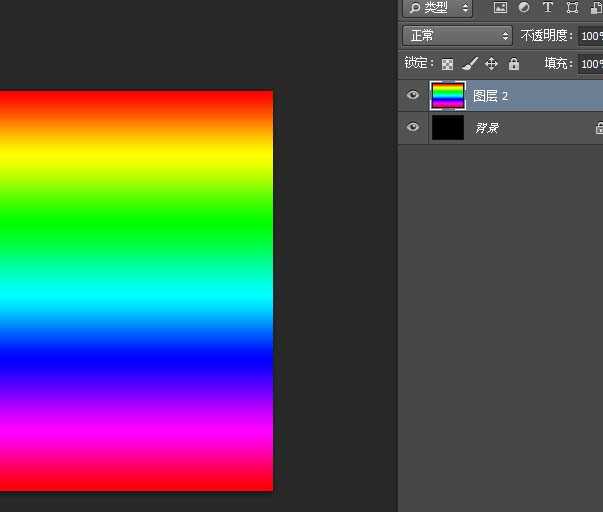Filter layers by shape layer icon
Viewport: 603px width, 512px height.
click(572, 8)
